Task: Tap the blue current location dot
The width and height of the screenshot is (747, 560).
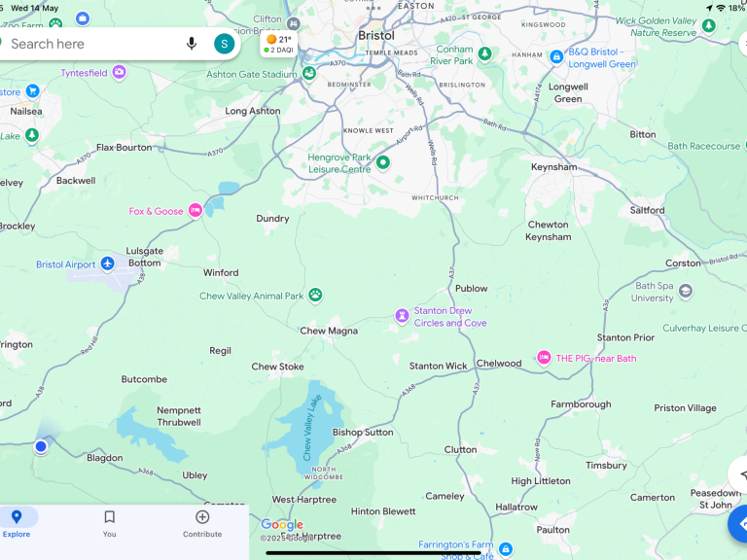Action: tap(41, 446)
